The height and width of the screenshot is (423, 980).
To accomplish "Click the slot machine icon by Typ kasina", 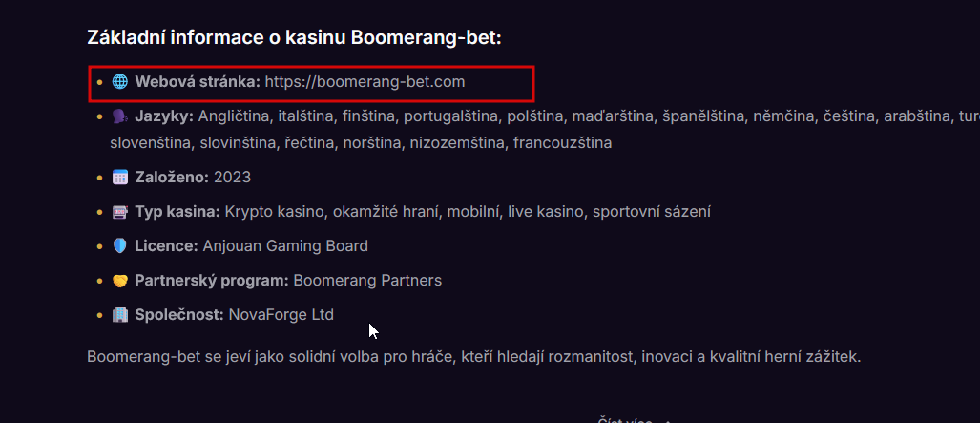I will tap(119, 212).
